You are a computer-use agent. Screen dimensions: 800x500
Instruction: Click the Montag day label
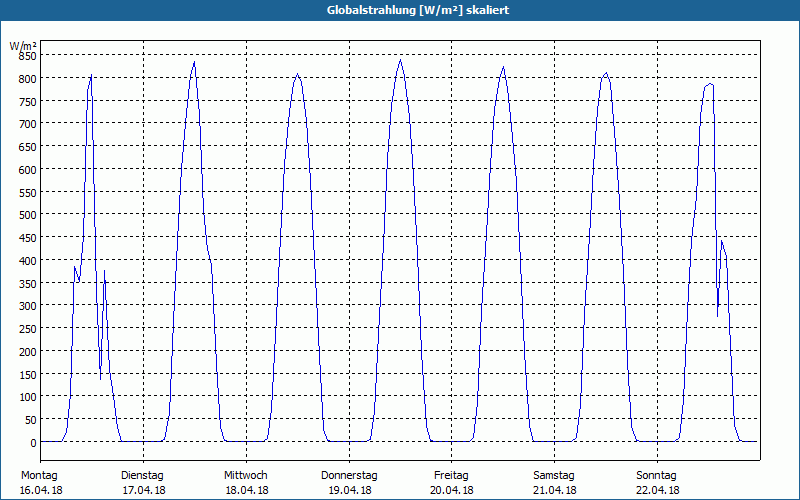[39, 476]
